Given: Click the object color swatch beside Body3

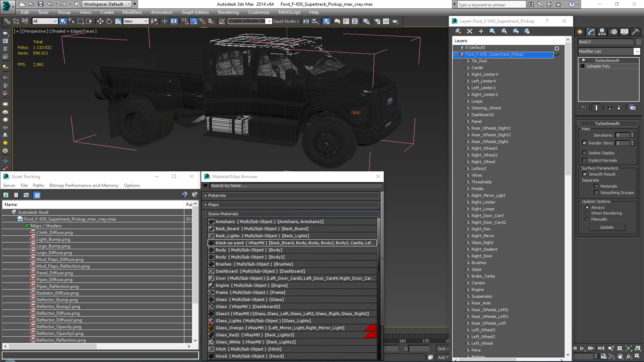Looking at the screenshot, I should tap(638, 42).
